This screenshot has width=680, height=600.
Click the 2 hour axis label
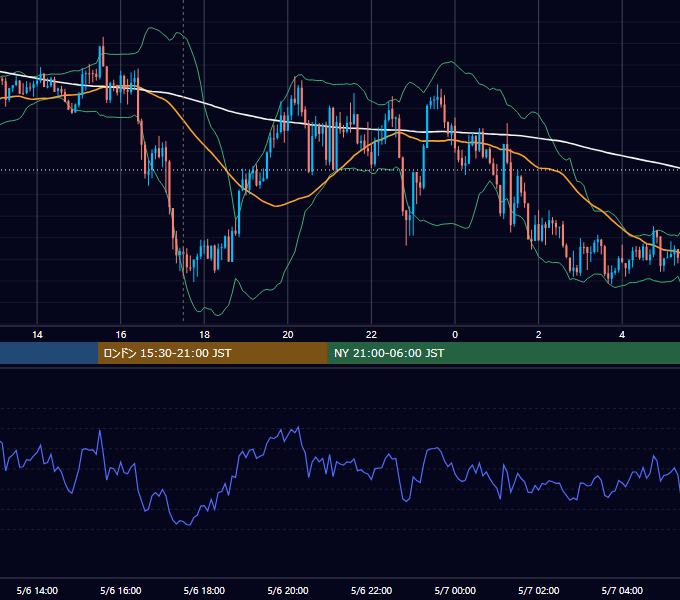[x=539, y=335]
